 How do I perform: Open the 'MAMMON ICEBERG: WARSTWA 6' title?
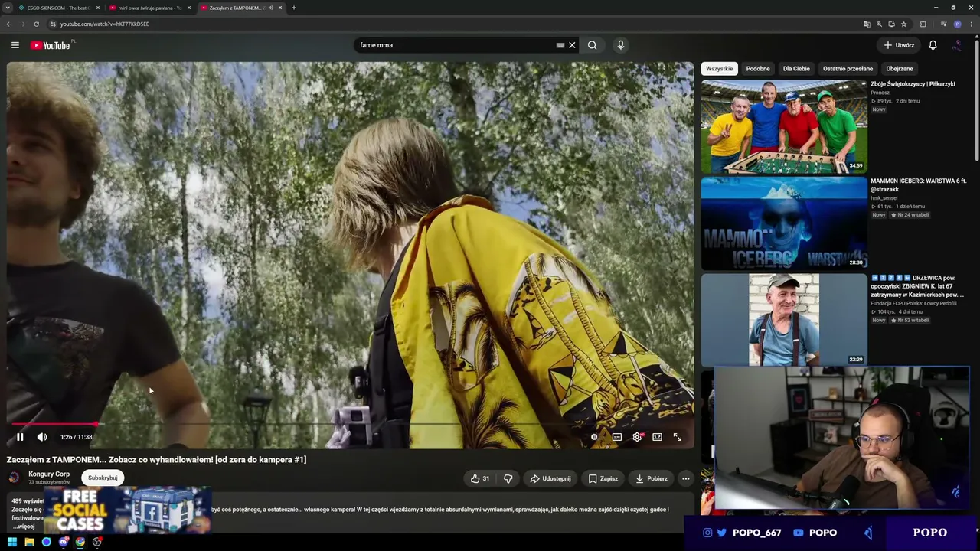918,185
